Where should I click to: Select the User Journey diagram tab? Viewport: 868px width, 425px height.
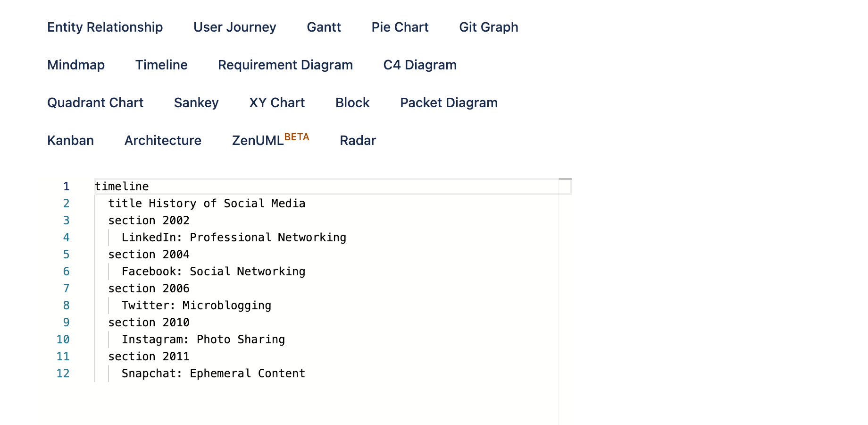(235, 27)
